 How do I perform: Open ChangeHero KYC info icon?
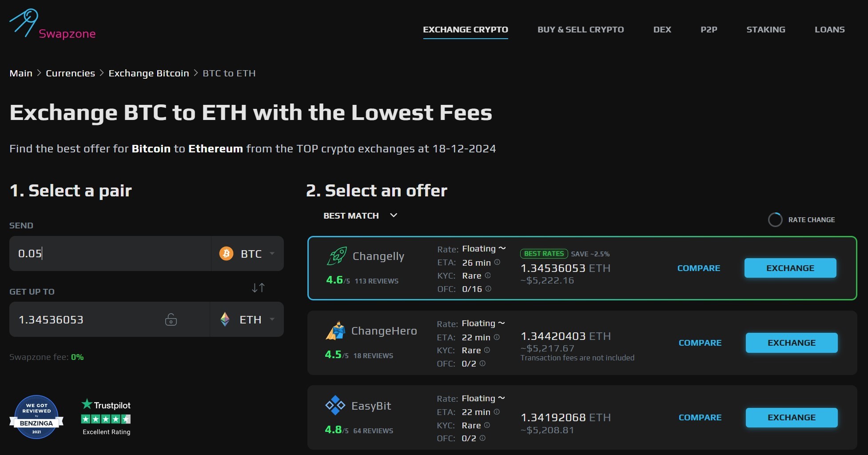pyautogui.click(x=487, y=350)
